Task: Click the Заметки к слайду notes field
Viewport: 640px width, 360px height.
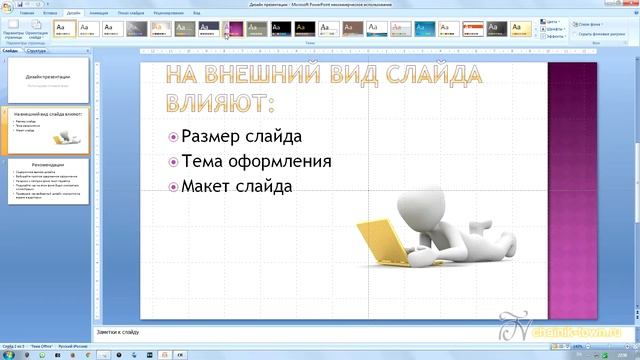Action: point(363,334)
